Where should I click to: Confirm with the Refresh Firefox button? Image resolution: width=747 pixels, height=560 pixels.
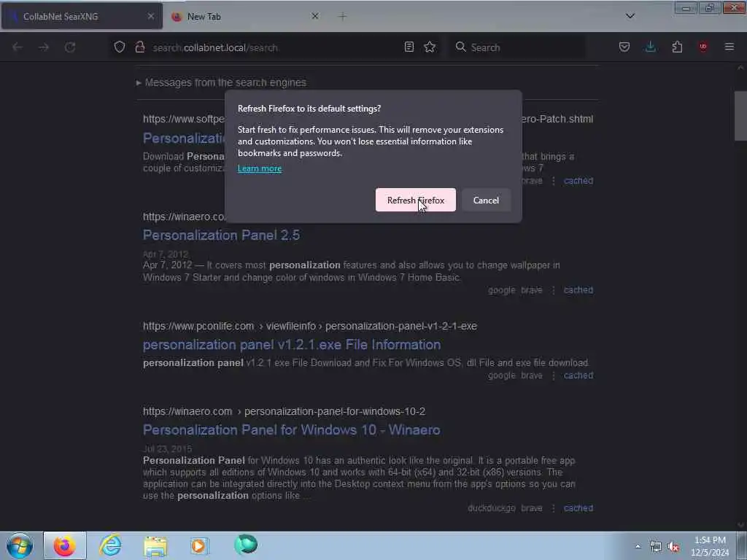tap(415, 200)
